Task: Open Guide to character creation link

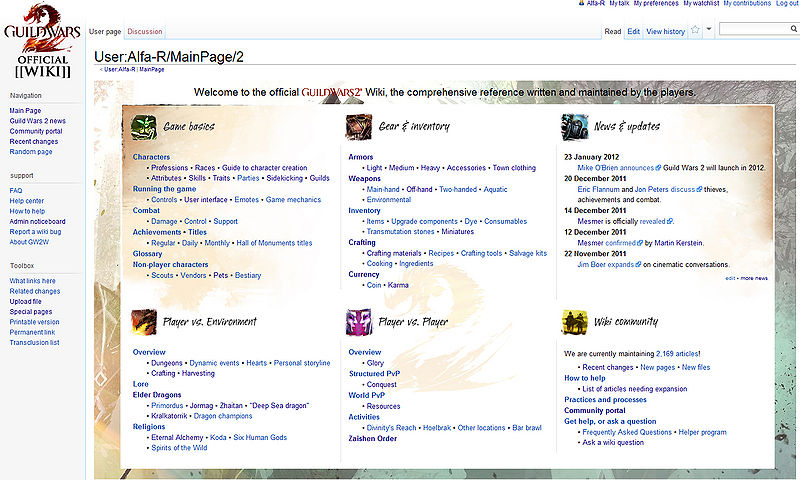Action: tap(264, 167)
